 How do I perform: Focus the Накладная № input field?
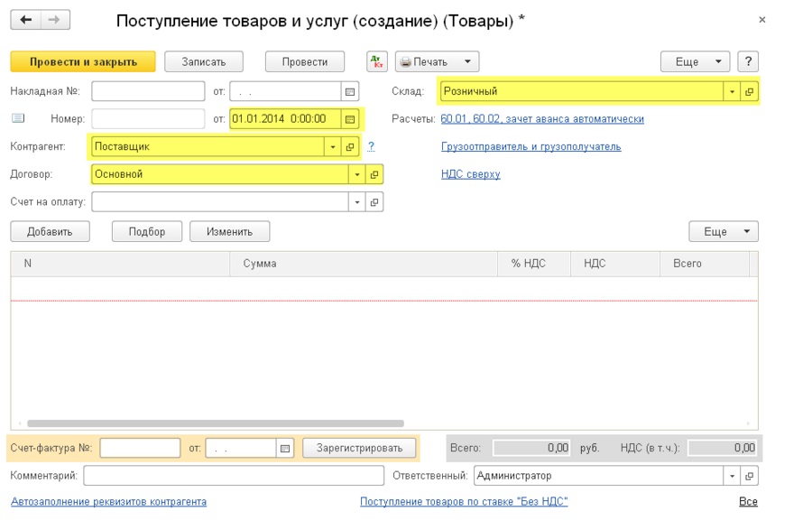pos(148,92)
